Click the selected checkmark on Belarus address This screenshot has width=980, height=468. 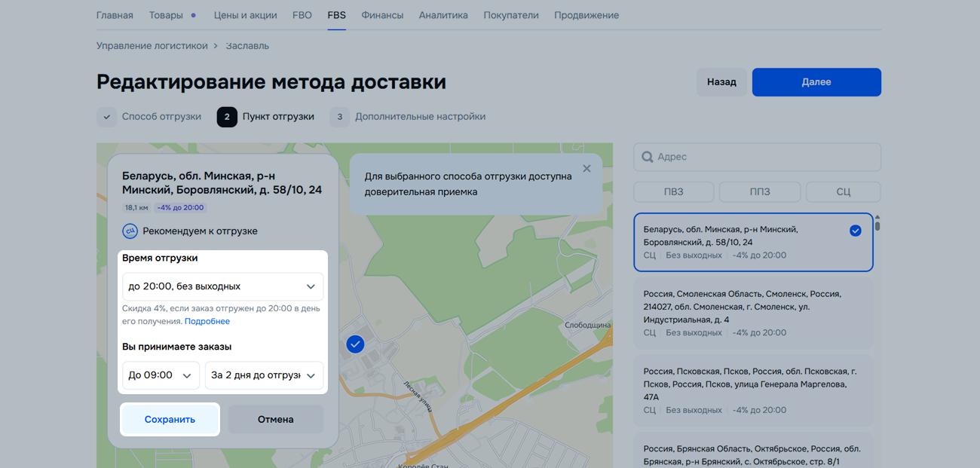pyautogui.click(x=855, y=231)
